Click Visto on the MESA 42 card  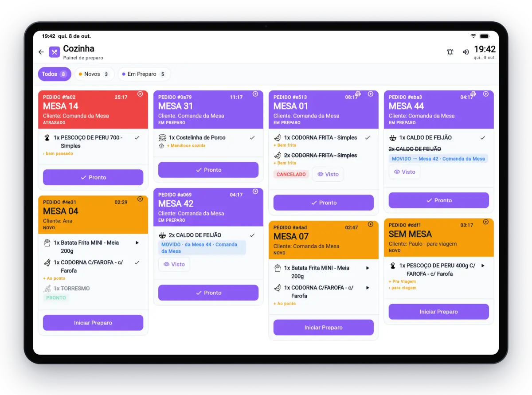(174, 264)
